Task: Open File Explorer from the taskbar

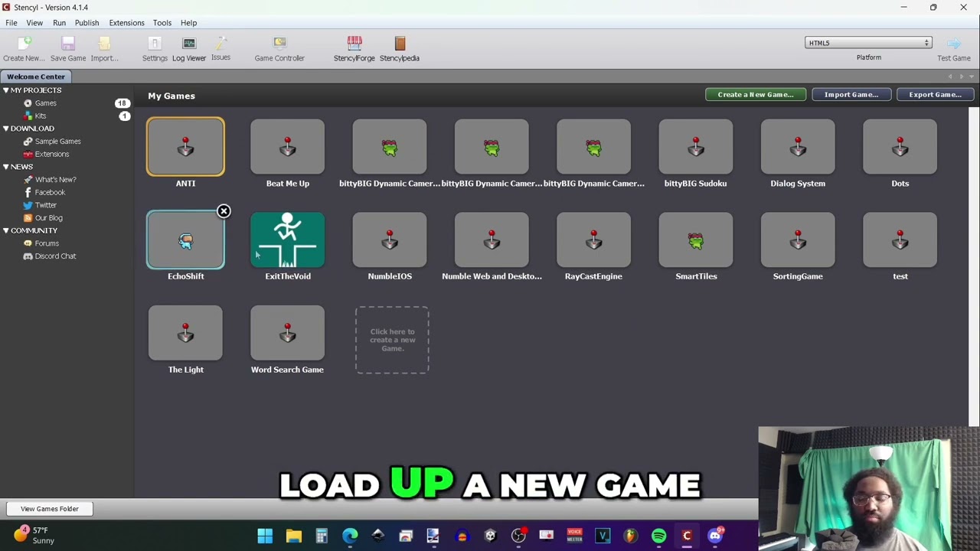Action: (293, 536)
